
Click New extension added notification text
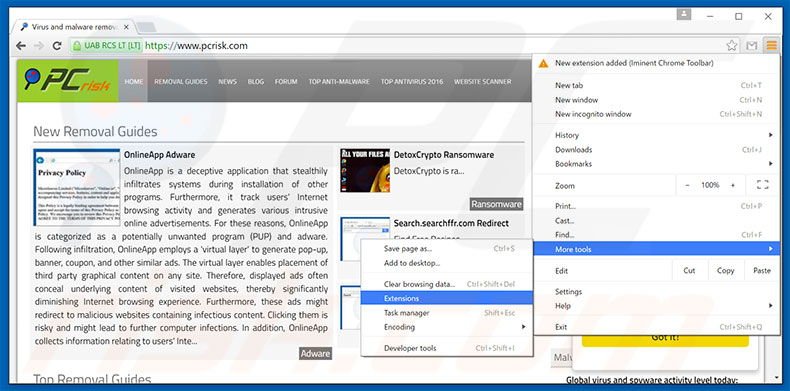click(634, 63)
